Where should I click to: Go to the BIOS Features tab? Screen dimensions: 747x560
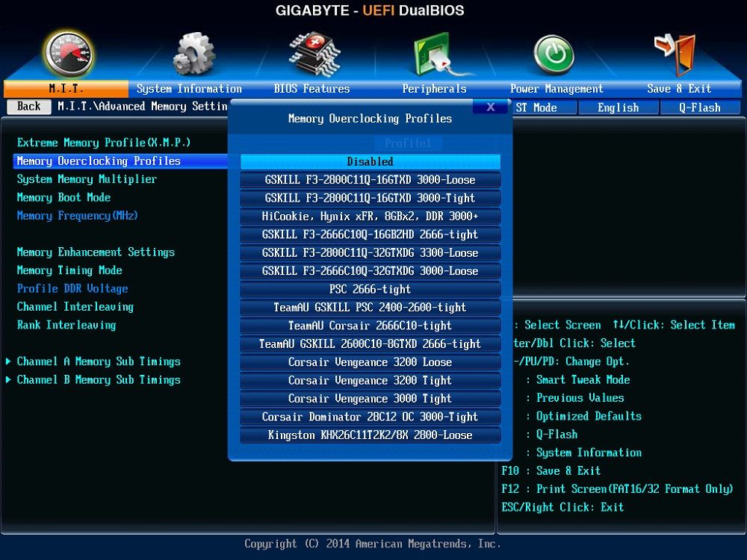311,89
